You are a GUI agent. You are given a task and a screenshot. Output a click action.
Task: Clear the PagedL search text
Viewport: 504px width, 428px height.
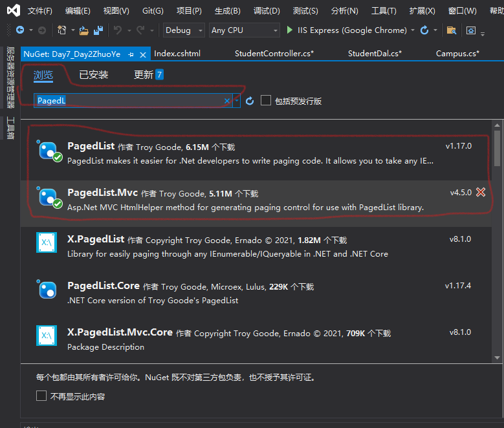click(227, 101)
